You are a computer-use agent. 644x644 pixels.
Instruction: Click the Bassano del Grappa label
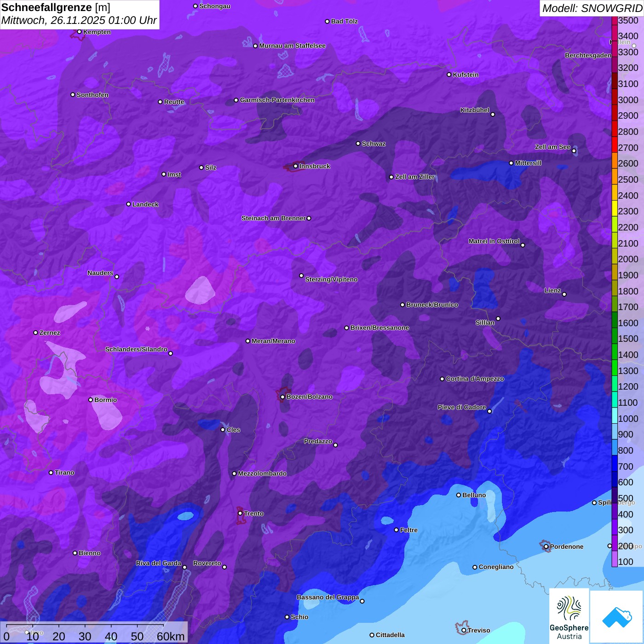tap(328, 597)
